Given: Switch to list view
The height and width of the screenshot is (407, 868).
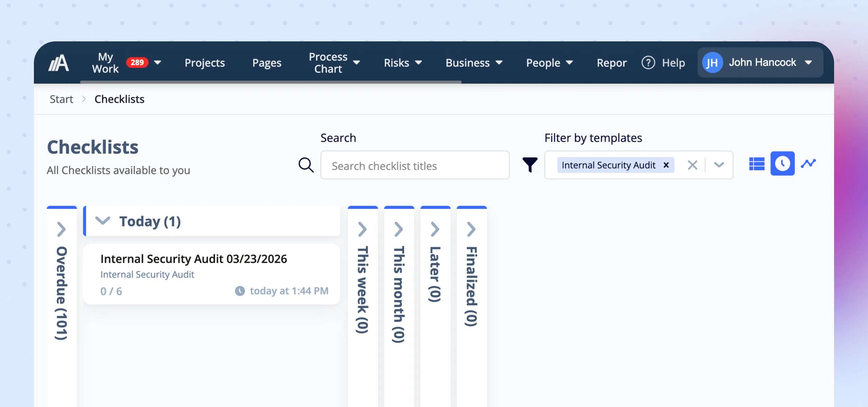Looking at the screenshot, I should point(756,164).
